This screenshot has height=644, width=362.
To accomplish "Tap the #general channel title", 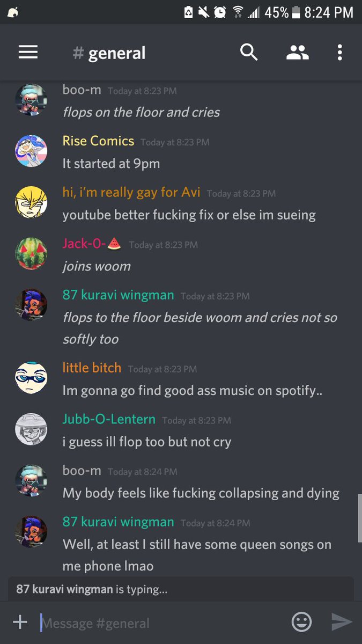I will [109, 53].
